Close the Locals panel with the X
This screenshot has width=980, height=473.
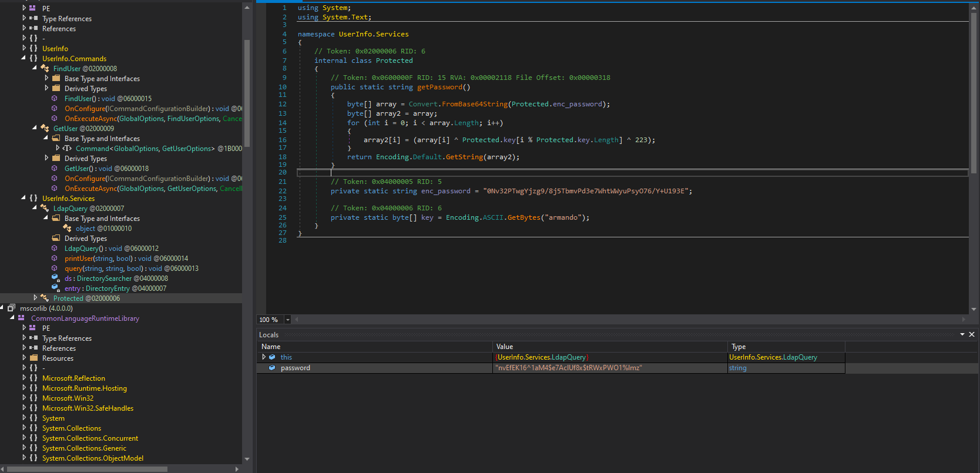(x=972, y=334)
